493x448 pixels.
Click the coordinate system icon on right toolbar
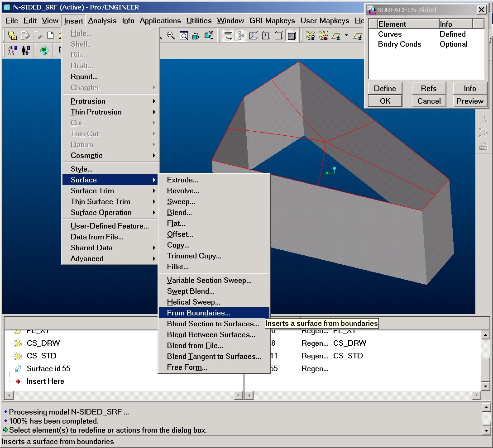pyautogui.click(x=483, y=132)
